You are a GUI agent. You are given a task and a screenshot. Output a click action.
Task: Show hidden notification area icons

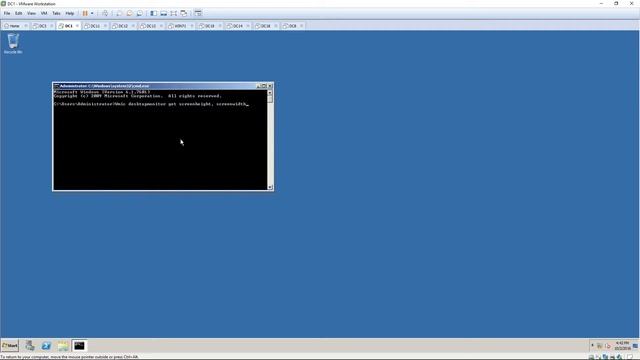click(x=592, y=346)
